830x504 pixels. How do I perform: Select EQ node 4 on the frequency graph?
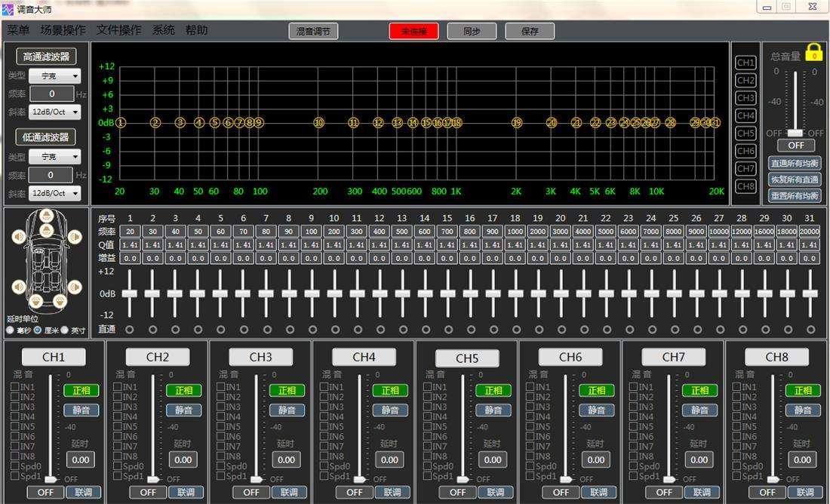198,123
